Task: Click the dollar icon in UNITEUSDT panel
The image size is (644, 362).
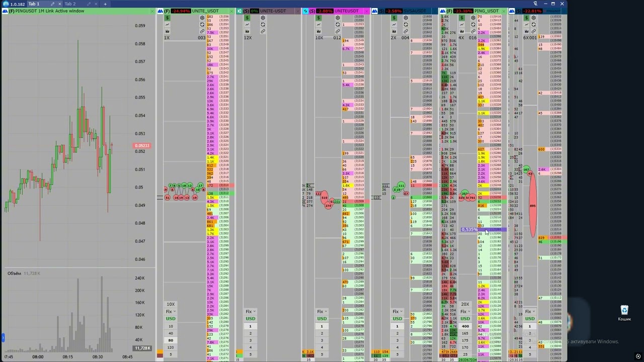Action: pyautogui.click(x=318, y=18)
